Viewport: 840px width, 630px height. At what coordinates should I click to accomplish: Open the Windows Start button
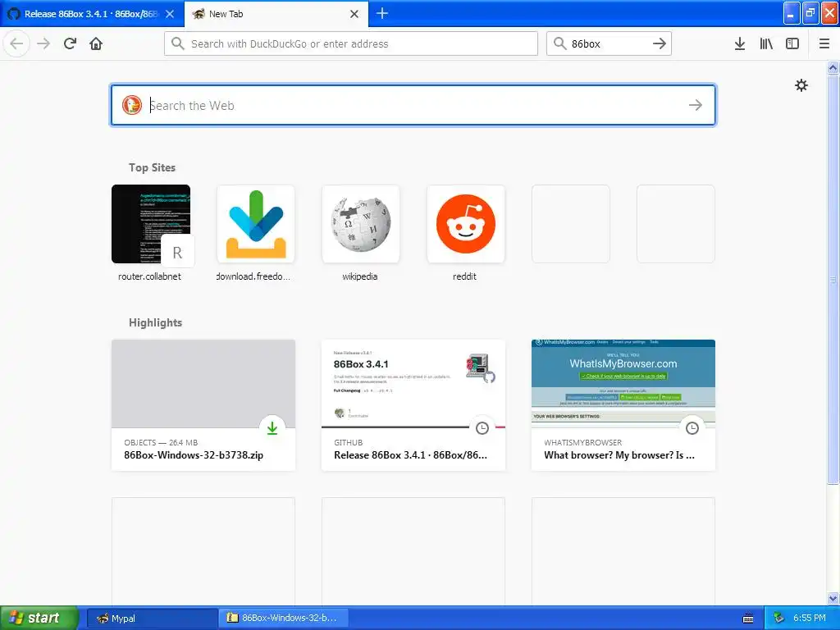pos(39,619)
